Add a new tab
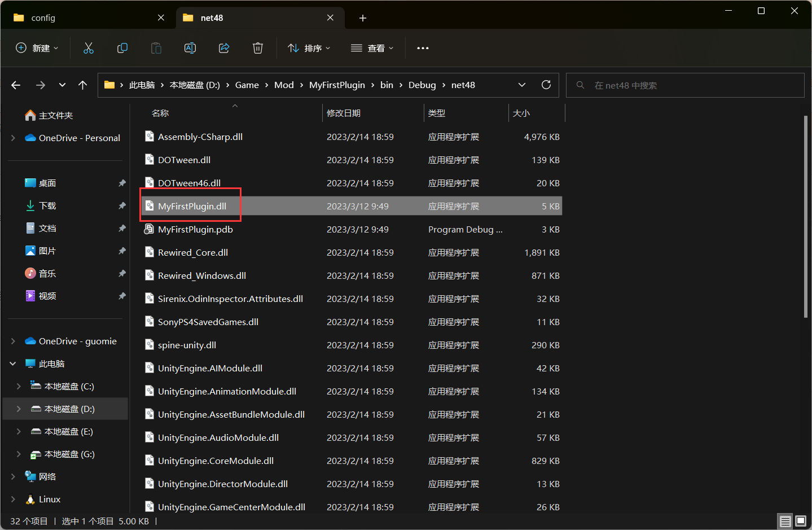This screenshot has height=530, width=812. click(363, 18)
